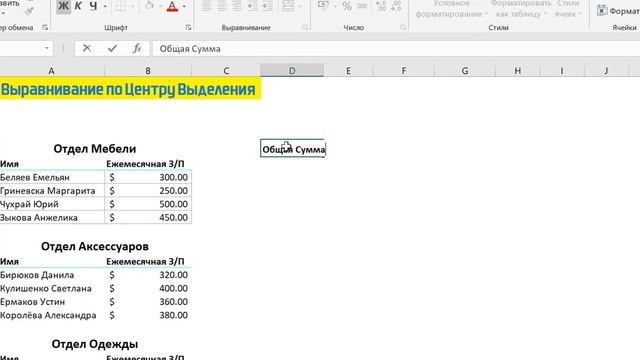This screenshot has height=360, width=640.
Task: Open the Clipboard group dialog launcher
Action: coord(45,28)
